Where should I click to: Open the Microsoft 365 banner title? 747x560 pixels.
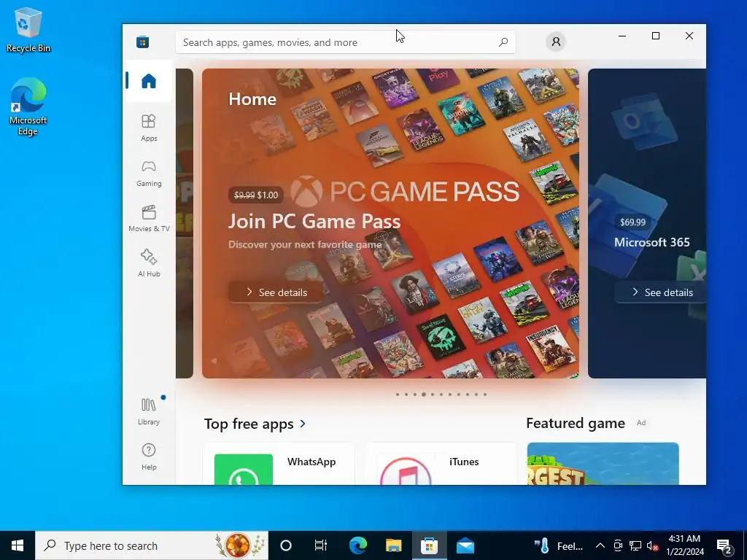point(651,242)
